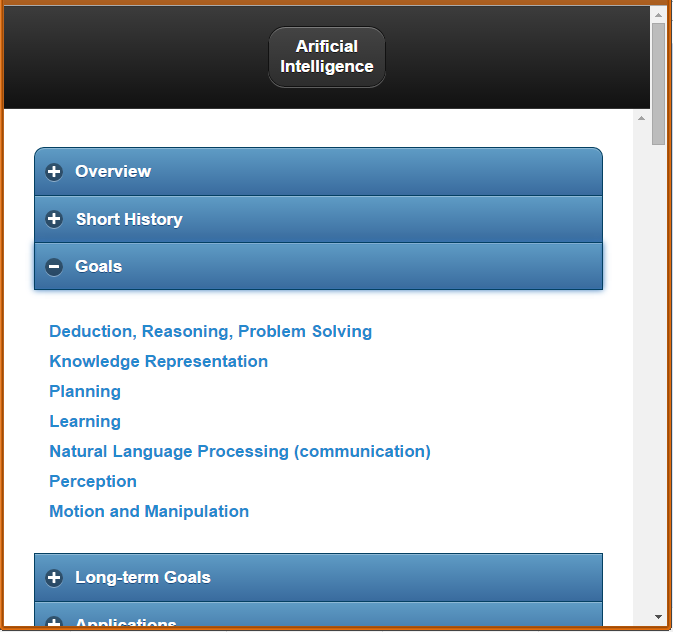
Task: Open the Motion and Manipulation link
Action: (x=149, y=511)
